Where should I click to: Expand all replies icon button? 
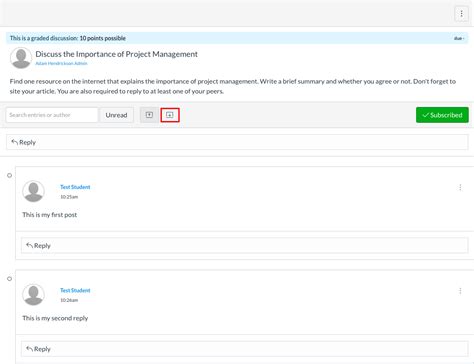point(170,115)
